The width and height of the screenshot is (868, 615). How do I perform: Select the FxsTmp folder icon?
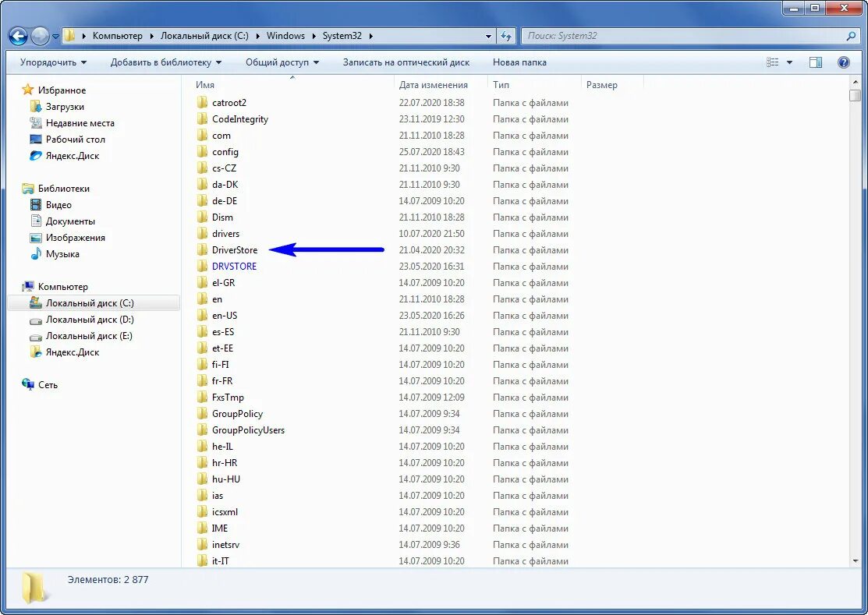(202, 398)
